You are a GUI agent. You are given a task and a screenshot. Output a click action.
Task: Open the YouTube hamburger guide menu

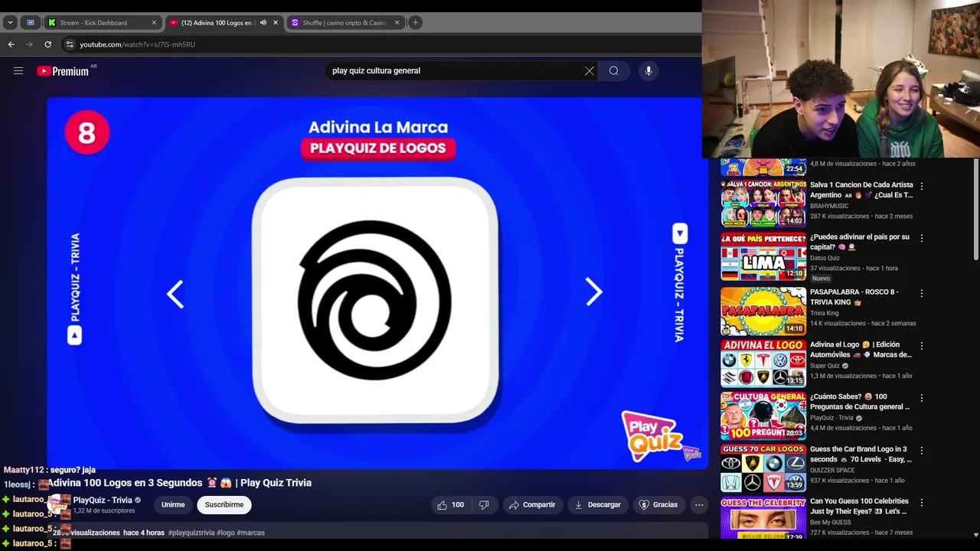pyautogui.click(x=18, y=70)
